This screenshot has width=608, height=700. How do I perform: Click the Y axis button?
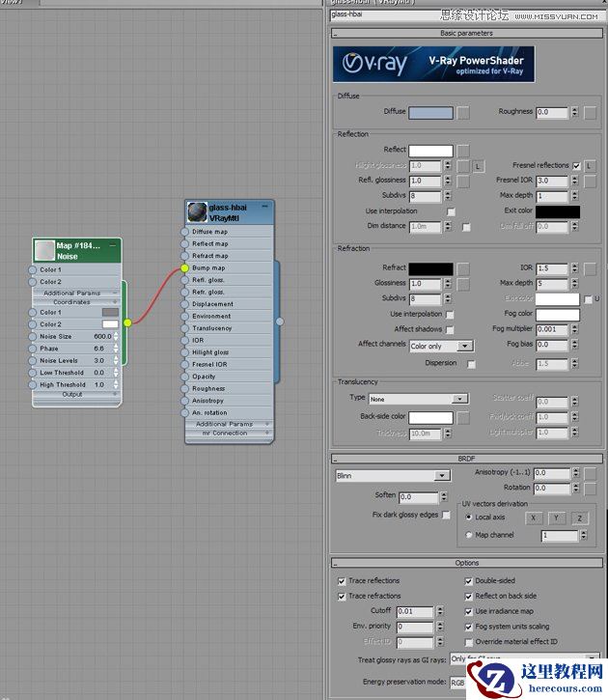coord(556,518)
